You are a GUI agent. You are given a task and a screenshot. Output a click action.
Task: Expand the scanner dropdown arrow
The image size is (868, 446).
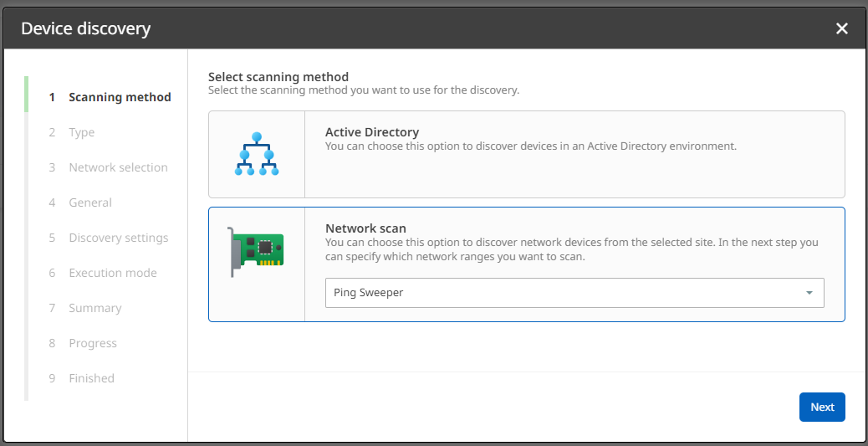809,293
